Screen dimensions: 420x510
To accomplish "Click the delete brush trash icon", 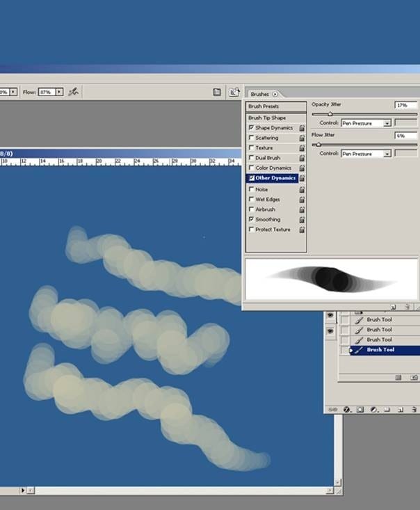I will tap(408, 306).
